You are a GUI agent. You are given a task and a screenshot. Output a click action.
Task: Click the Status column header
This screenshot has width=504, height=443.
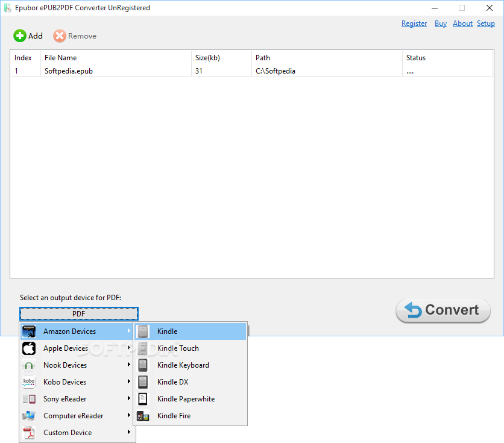[447, 58]
